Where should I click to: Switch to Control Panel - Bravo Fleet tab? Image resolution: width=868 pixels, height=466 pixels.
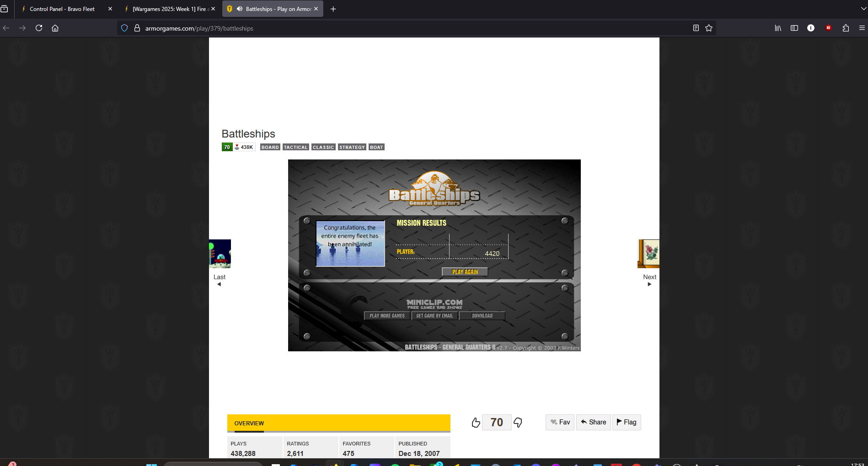62,9
